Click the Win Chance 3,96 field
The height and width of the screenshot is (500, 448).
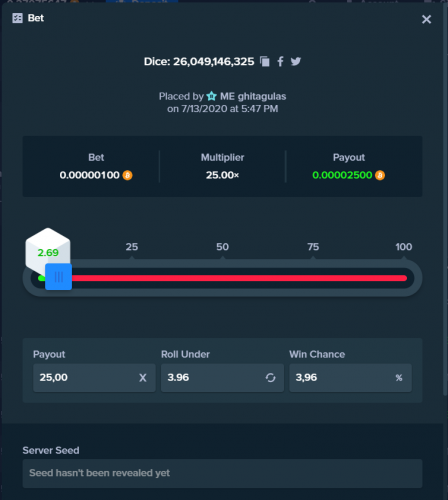click(x=350, y=378)
